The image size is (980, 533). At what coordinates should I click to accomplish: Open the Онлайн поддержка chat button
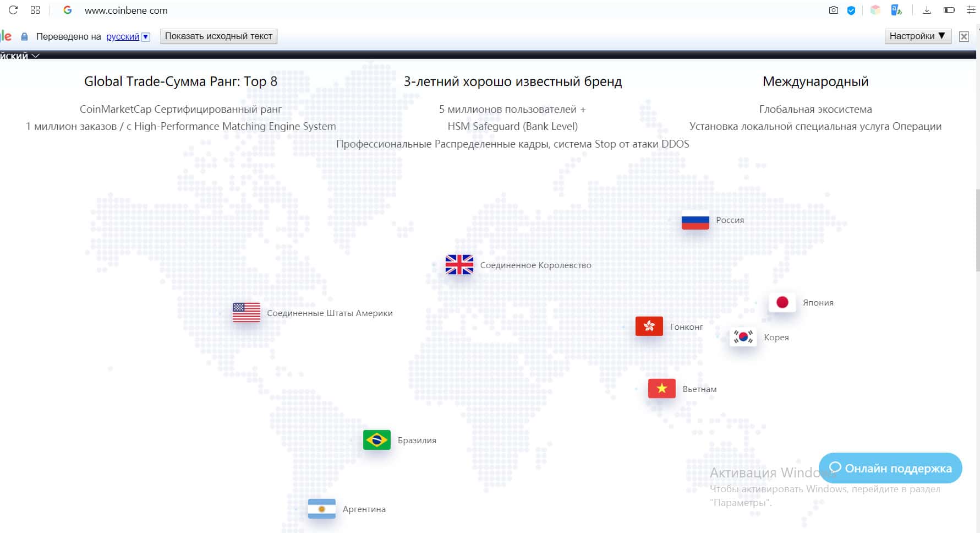click(890, 468)
